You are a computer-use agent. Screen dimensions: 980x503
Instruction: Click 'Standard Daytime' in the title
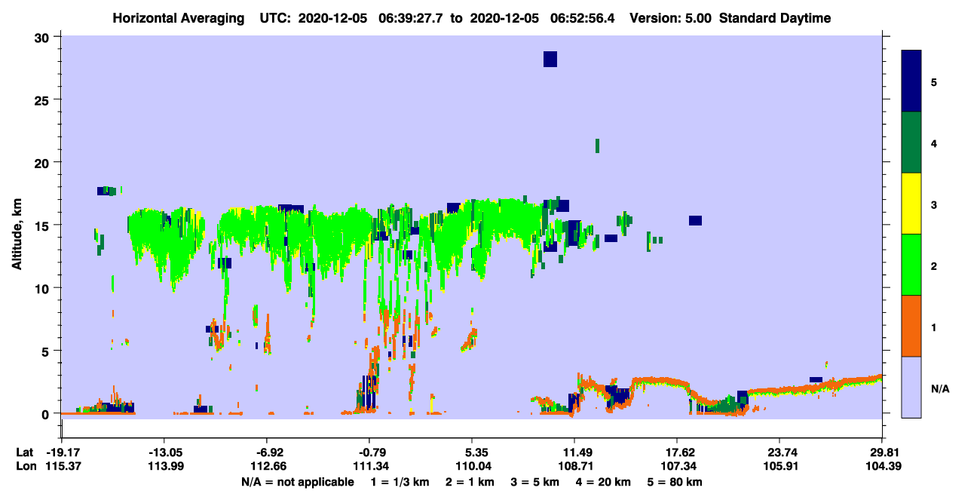pos(775,18)
